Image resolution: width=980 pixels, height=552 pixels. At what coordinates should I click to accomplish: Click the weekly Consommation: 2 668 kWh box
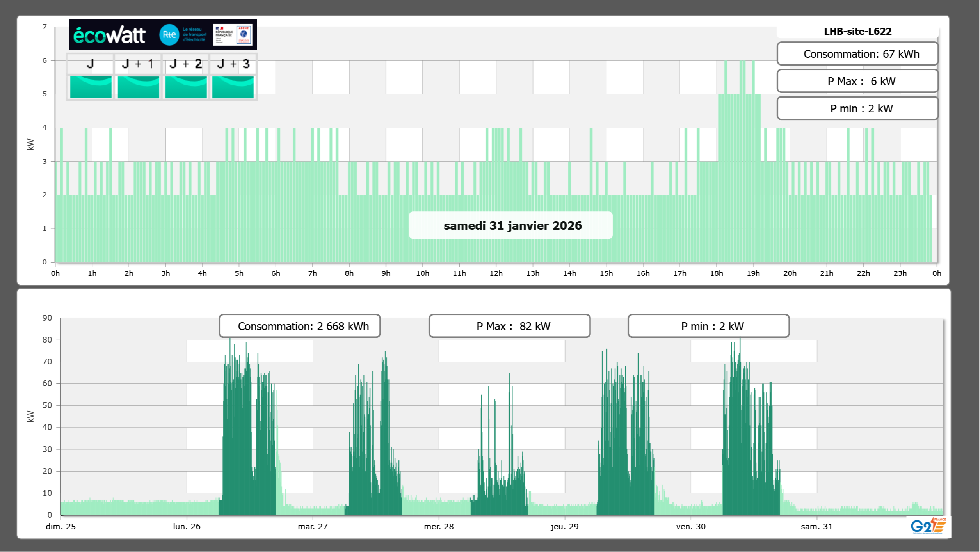coord(299,326)
